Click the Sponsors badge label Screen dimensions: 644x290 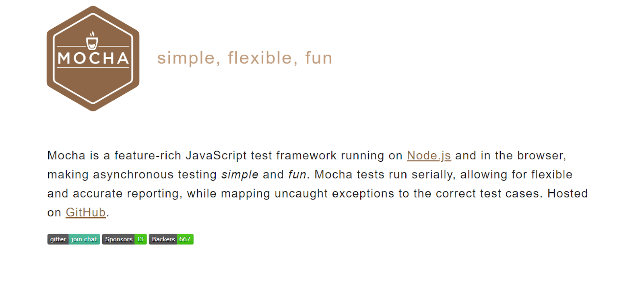(118, 239)
